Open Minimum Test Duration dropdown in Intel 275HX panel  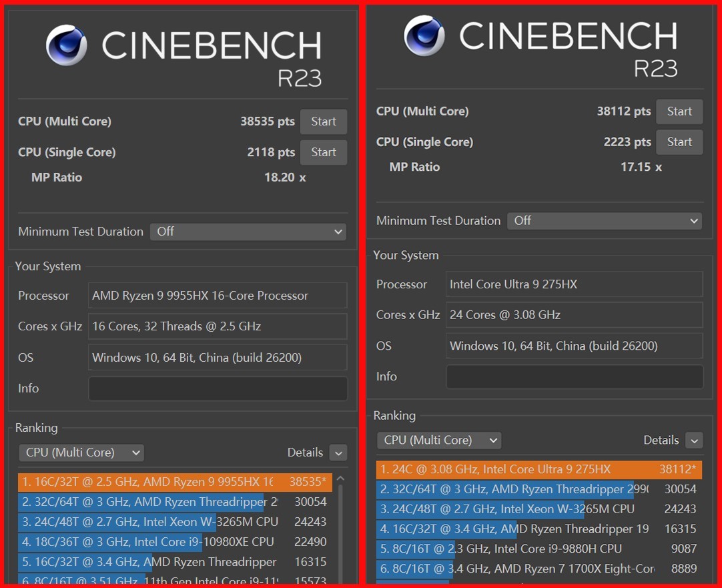pos(605,220)
